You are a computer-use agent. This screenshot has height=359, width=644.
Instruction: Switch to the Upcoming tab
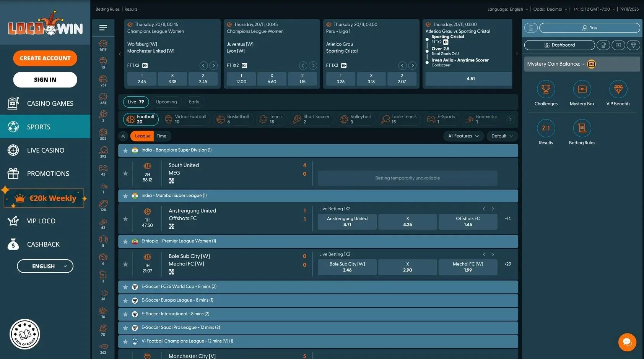coord(166,102)
